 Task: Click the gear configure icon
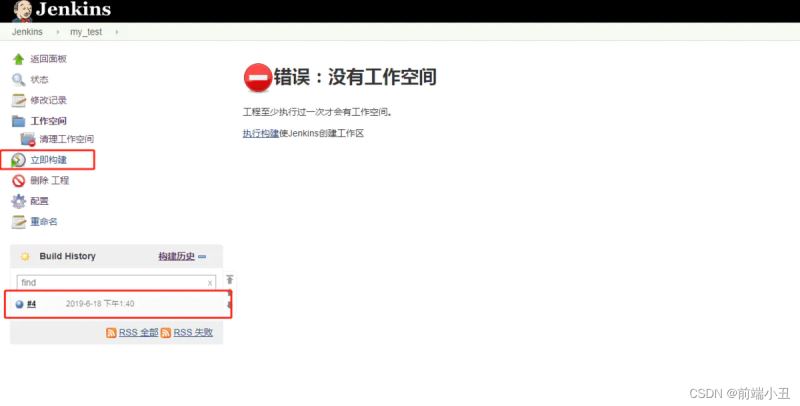coord(18,201)
